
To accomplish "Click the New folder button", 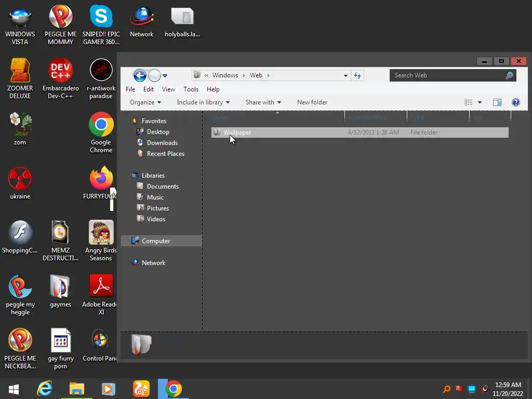I will [x=312, y=102].
